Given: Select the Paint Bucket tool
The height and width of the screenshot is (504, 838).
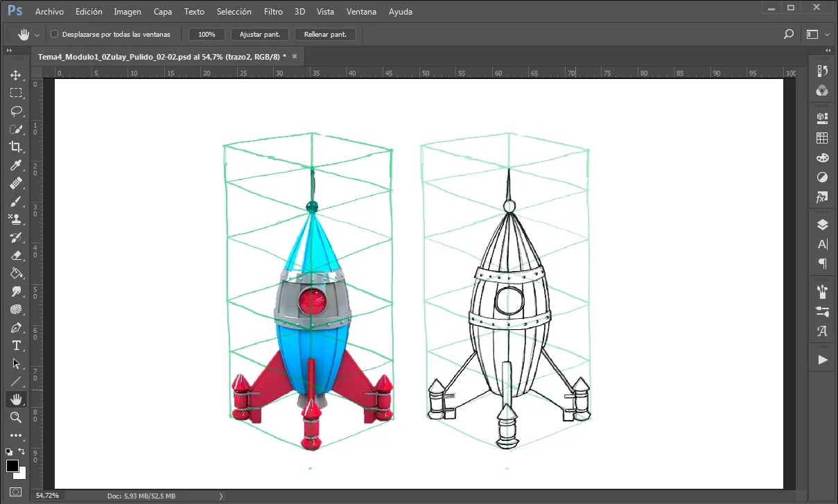Looking at the screenshot, I should [16, 273].
